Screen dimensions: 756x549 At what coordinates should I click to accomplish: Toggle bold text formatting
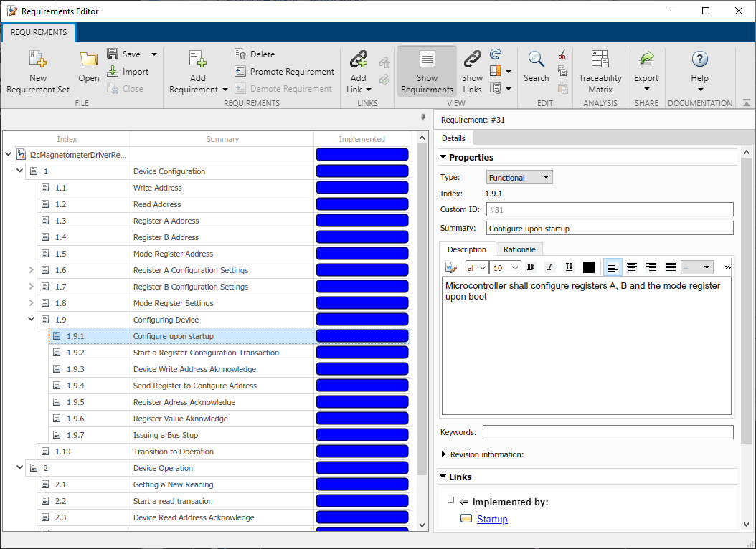[531, 267]
